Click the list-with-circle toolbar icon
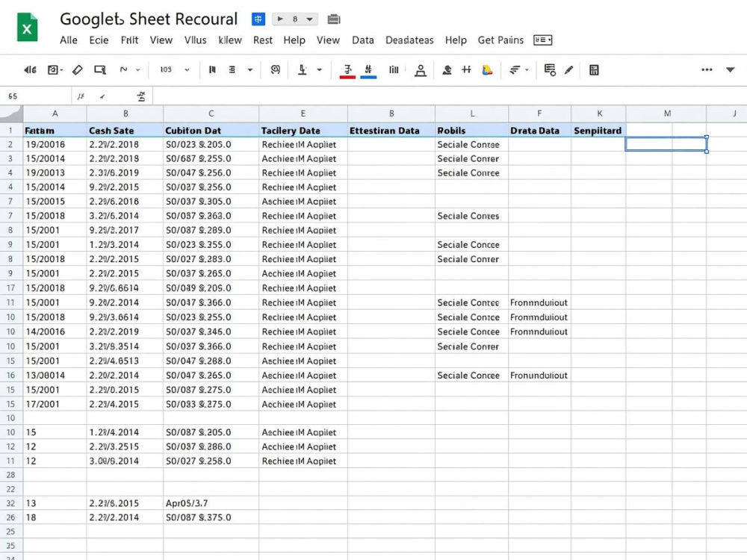 click(550, 70)
